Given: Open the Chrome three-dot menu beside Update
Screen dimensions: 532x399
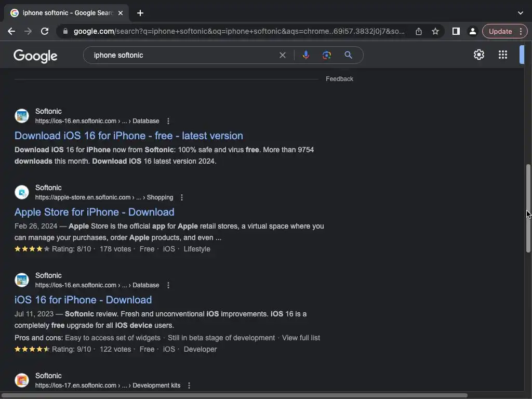Looking at the screenshot, I should click(521, 31).
